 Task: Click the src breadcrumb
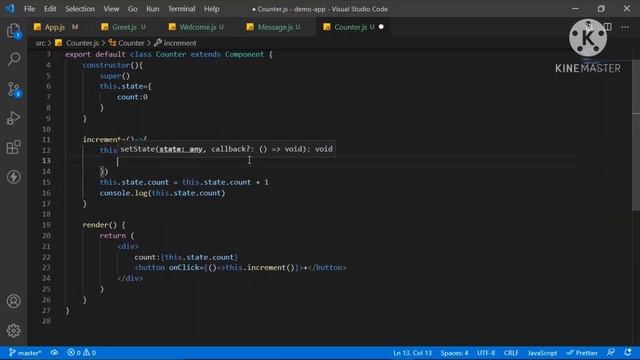click(40, 43)
